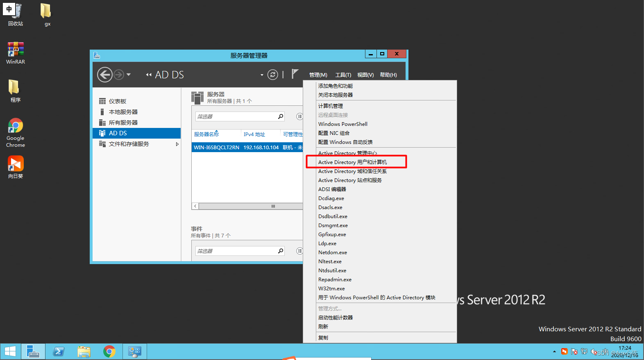Click the servers filter input field
The image size is (644, 360).
[x=236, y=116]
